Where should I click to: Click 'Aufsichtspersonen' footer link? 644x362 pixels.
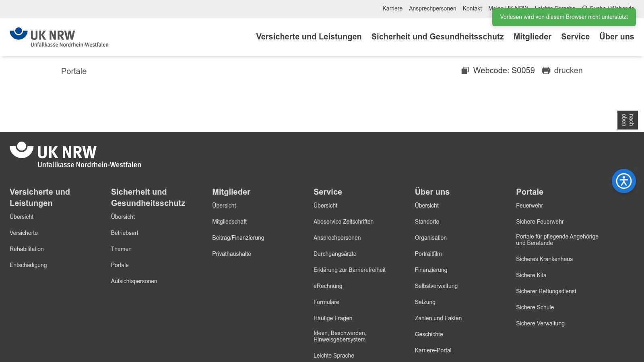pos(134,281)
